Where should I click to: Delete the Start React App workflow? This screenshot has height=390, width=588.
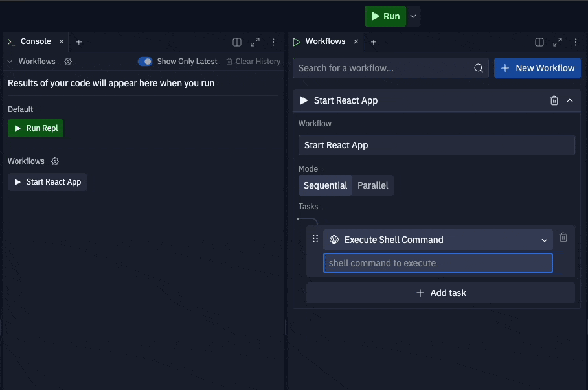[554, 100]
